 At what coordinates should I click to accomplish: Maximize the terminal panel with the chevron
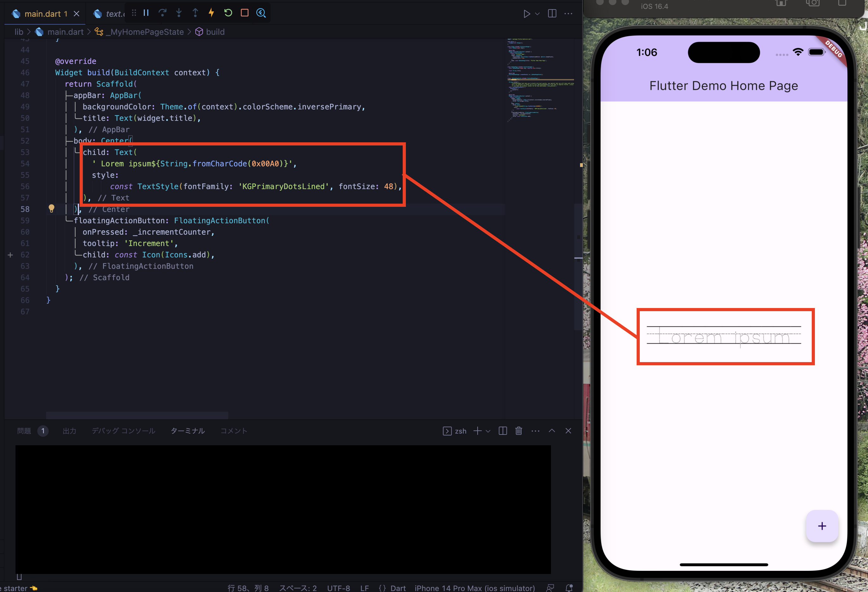pyautogui.click(x=552, y=430)
